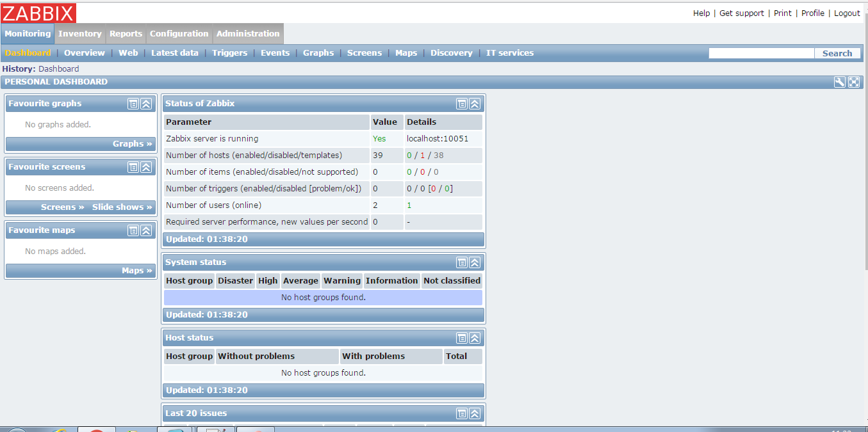This screenshot has height=432, width=868.
Task: Open dashboard configuration wrench icon
Action: click(x=840, y=82)
